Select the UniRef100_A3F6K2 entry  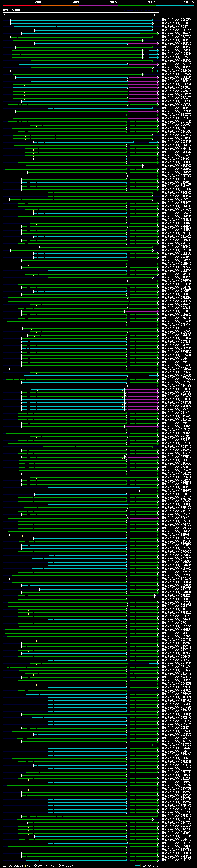click(x=177, y=568)
